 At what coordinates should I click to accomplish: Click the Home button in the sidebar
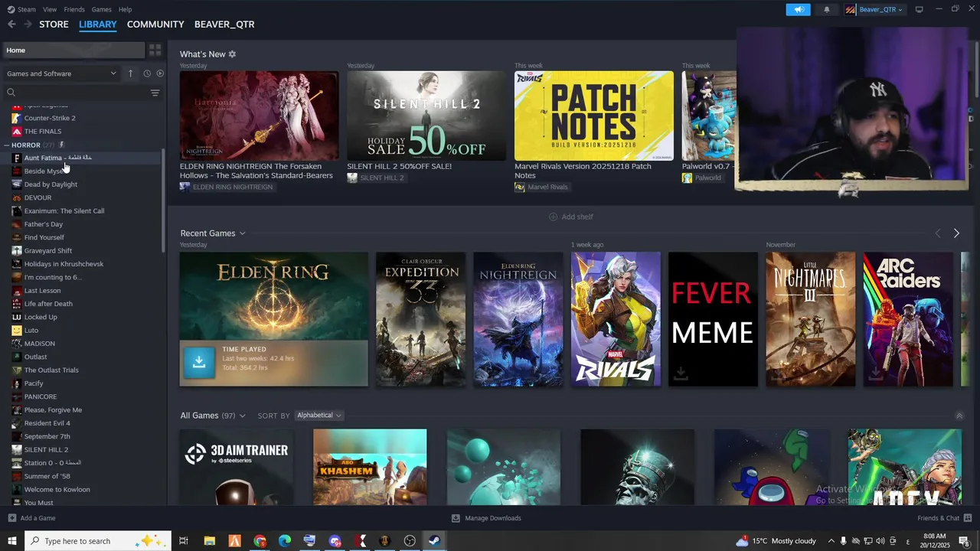[73, 51]
